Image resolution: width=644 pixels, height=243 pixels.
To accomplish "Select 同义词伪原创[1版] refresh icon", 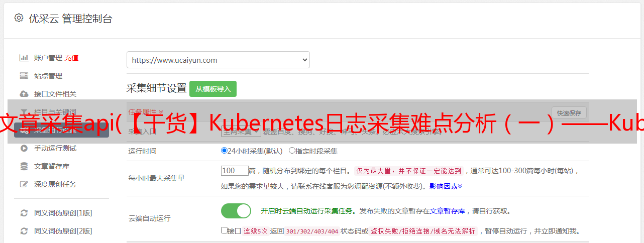I will [24, 213].
